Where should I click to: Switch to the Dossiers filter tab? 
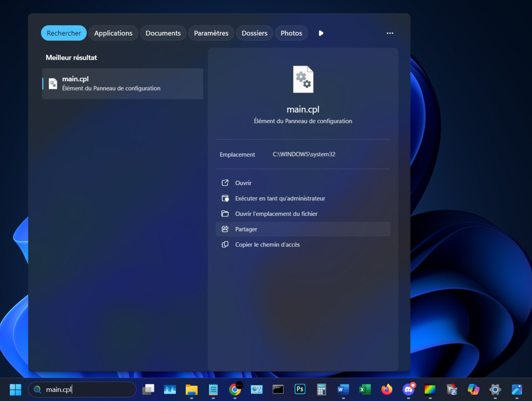(254, 33)
